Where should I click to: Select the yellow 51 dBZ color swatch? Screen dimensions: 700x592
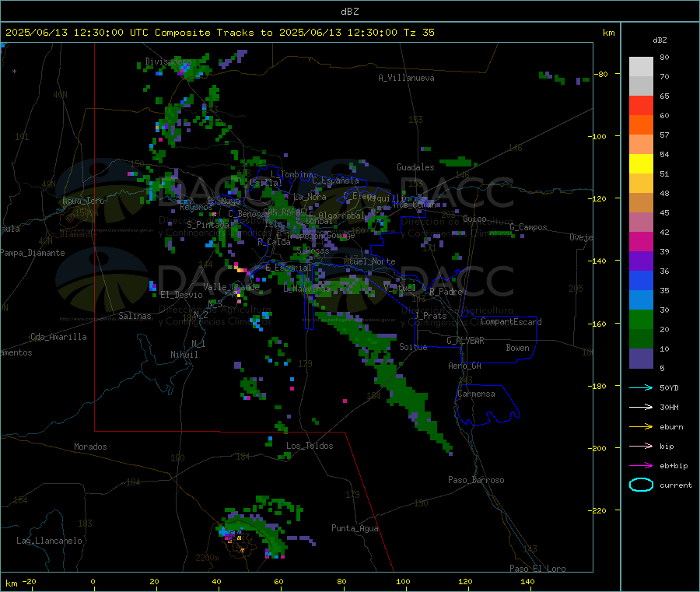[641, 164]
